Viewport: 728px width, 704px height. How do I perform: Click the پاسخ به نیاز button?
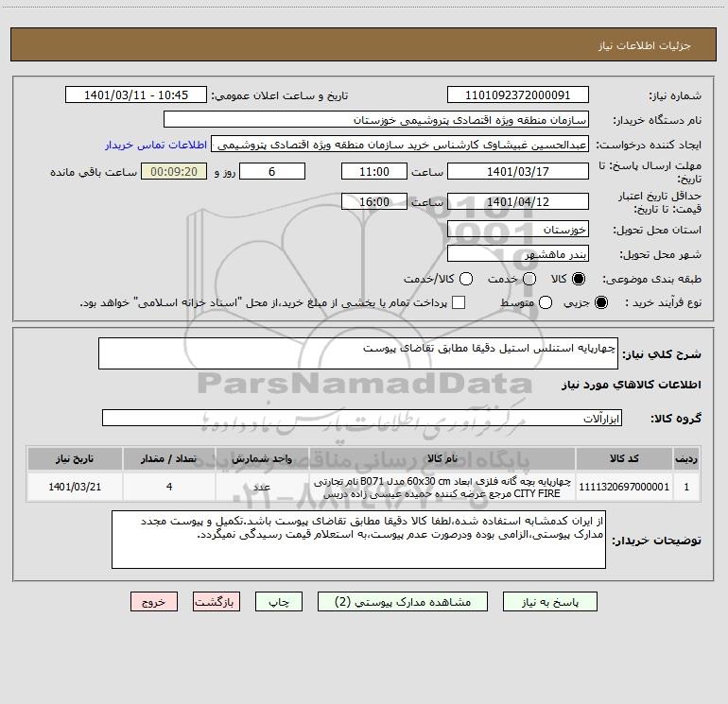pyautogui.click(x=549, y=602)
